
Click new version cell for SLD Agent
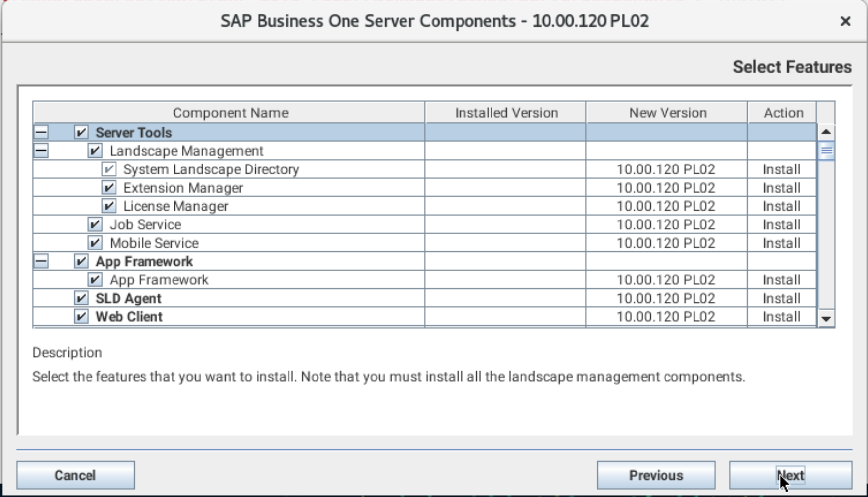click(x=666, y=298)
